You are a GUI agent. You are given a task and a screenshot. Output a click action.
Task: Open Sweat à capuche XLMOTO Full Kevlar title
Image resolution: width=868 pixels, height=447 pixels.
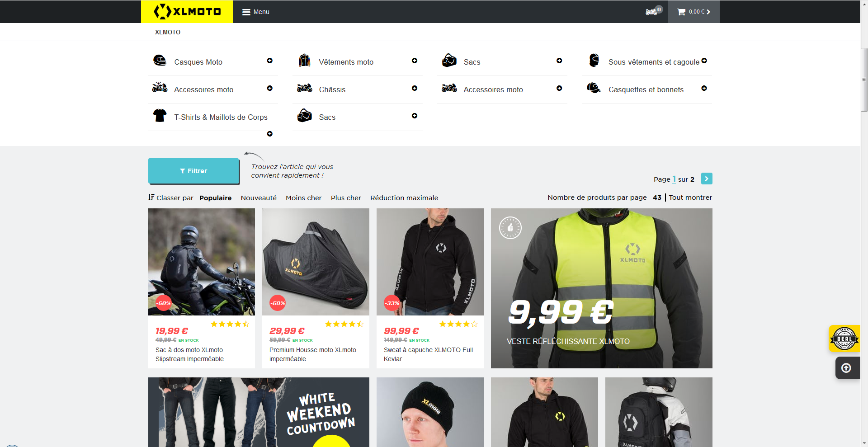click(x=428, y=354)
